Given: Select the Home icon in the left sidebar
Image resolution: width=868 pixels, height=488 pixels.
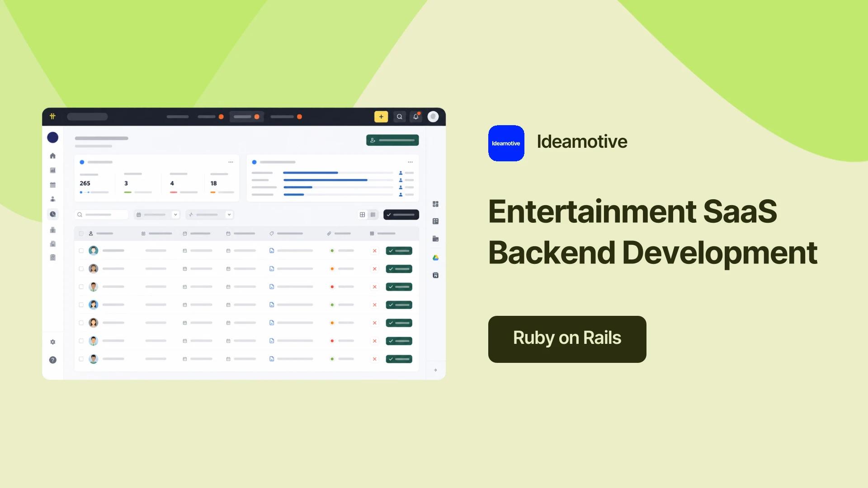Looking at the screenshot, I should tap(53, 156).
